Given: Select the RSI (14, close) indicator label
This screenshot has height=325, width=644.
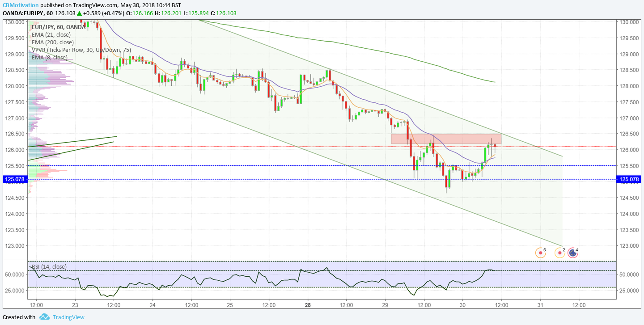Looking at the screenshot, I should click(x=49, y=267).
